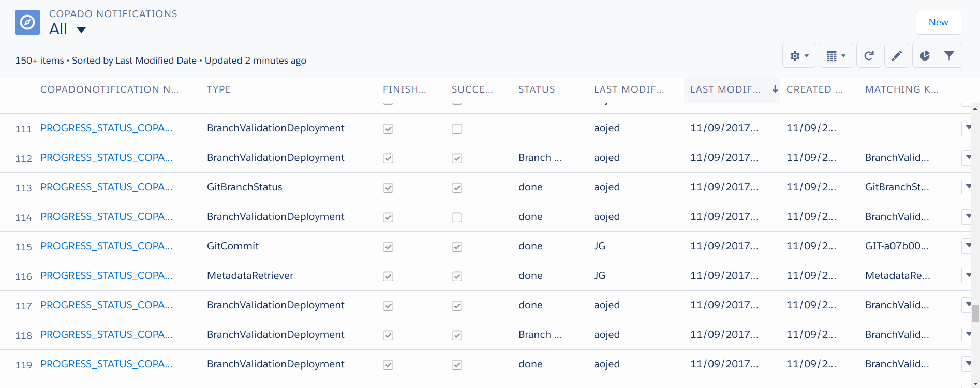Sort by Copadonotification Name column

point(109,89)
